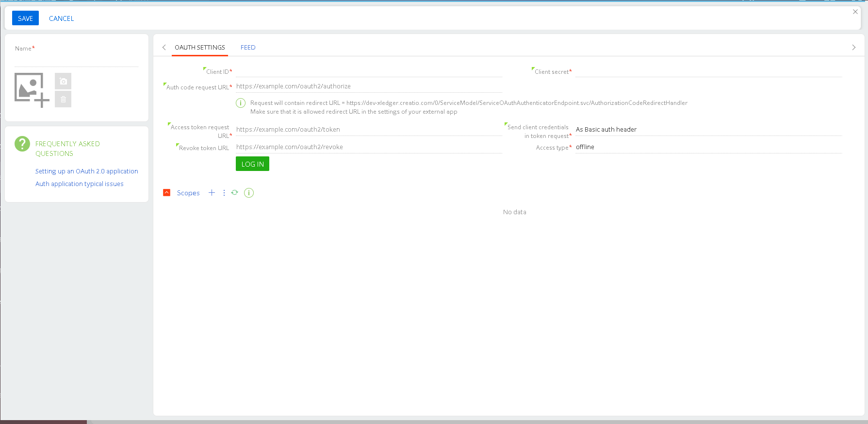Click the Scopes info icon

coord(249,193)
